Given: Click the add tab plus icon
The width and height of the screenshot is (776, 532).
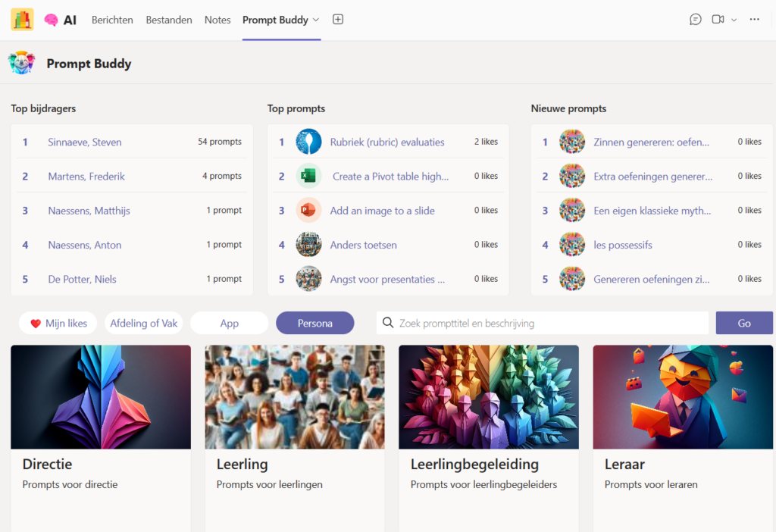Looking at the screenshot, I should (338, 20).
